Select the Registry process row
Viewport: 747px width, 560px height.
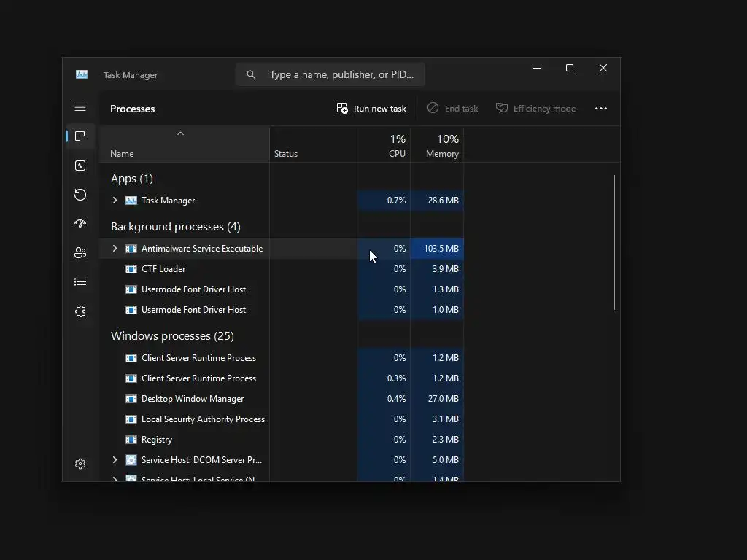tap(281, 440)
